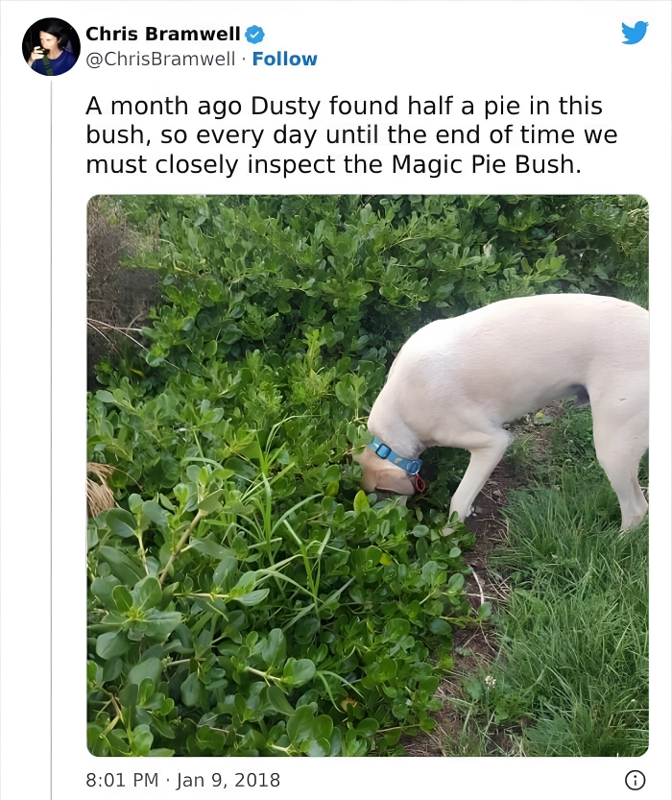Screen dimensions: 672x800
Task: Click the Twitter bird logo
Action: [635, 33]
